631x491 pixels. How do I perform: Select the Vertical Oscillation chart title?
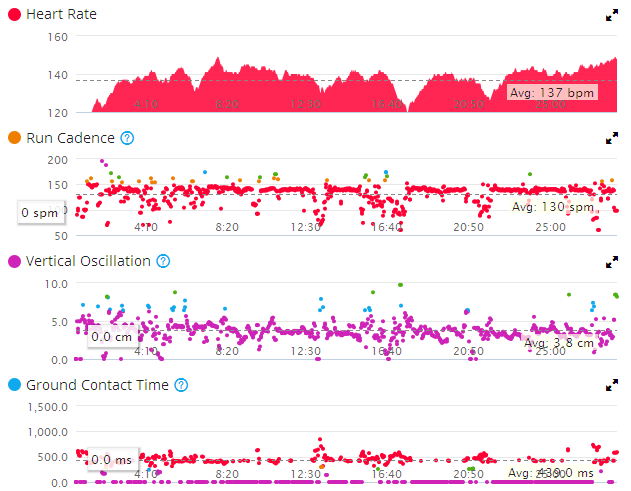pos(88,261)
